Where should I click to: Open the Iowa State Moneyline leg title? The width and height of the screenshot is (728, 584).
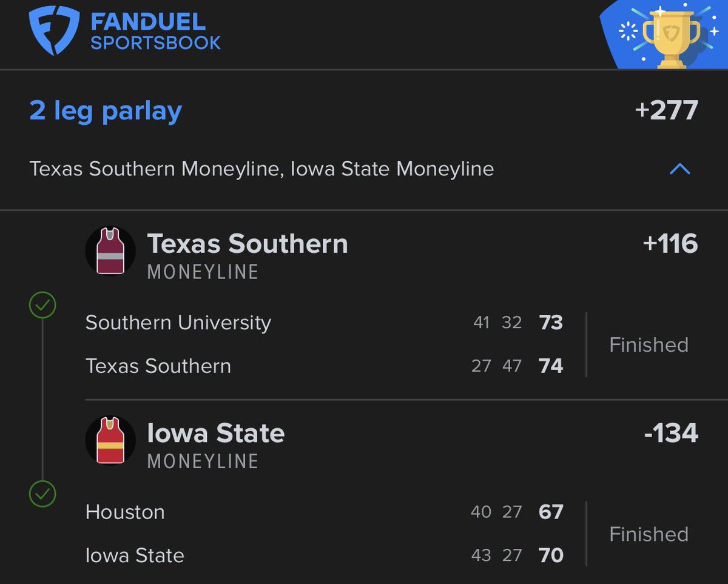tap(216, 434)
